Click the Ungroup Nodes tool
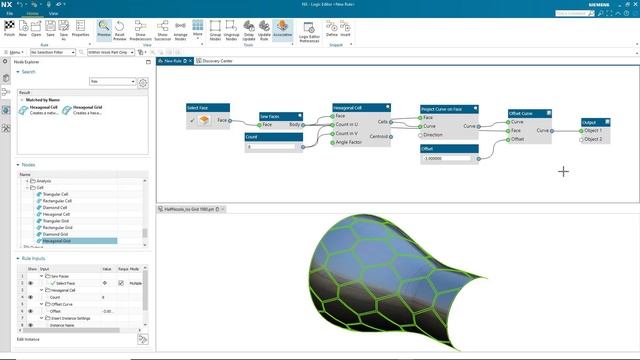Screen dimensions: 640x360 tap(231, 30)
